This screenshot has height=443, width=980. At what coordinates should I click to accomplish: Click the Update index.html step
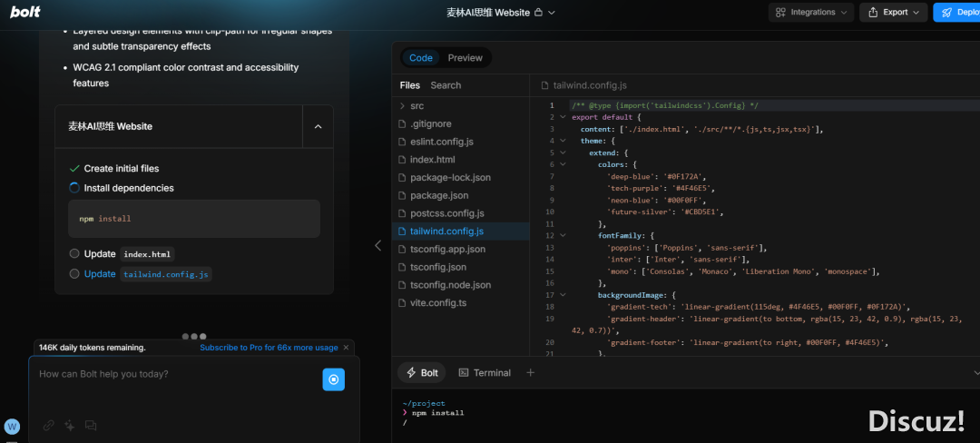pyautogui.click(x=122, y=254)
